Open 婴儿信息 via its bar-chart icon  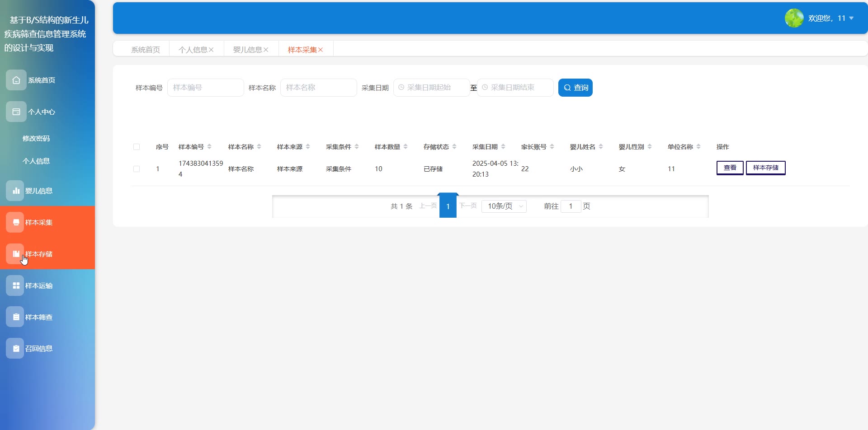pyautogui.click(x=15, y=191)
